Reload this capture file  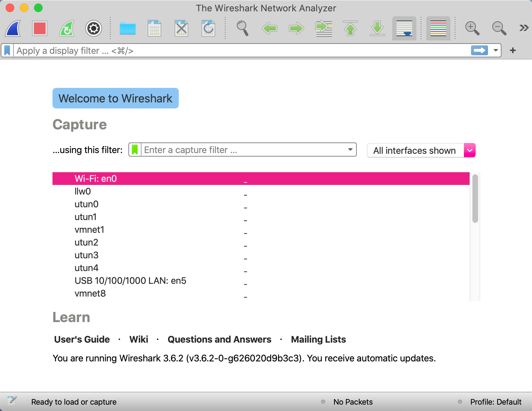coord(208,28)
